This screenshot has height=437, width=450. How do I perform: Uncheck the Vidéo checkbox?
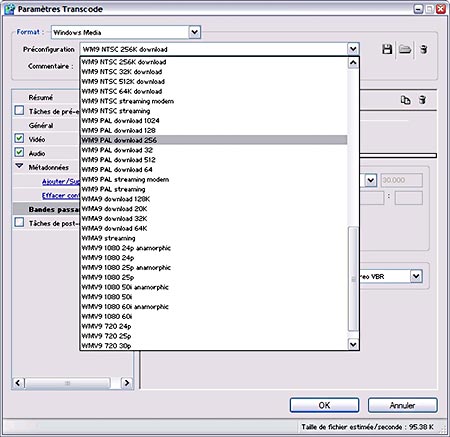tap(19, 138)
